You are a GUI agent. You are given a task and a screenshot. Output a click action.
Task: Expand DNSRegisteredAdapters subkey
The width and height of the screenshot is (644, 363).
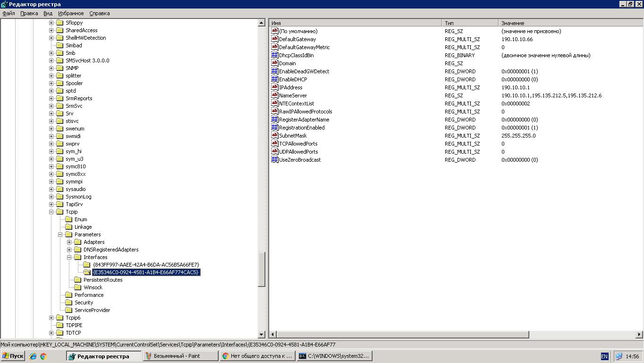[x=69, y=250]
